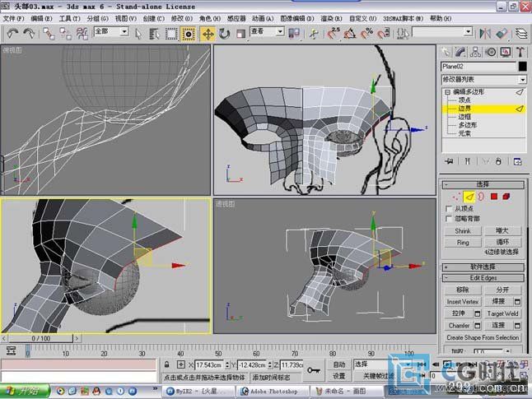Click Create Shape From Selection button
Screen dimensions: 532x399
pos(483,337)
